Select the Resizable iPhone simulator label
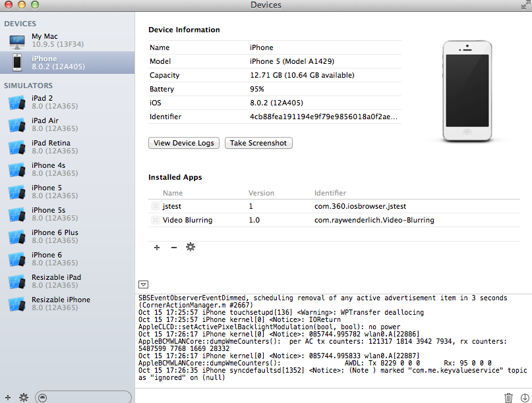The width and height of the screenshot is (532, 403). pyautogui.click(x=61, y=300)
